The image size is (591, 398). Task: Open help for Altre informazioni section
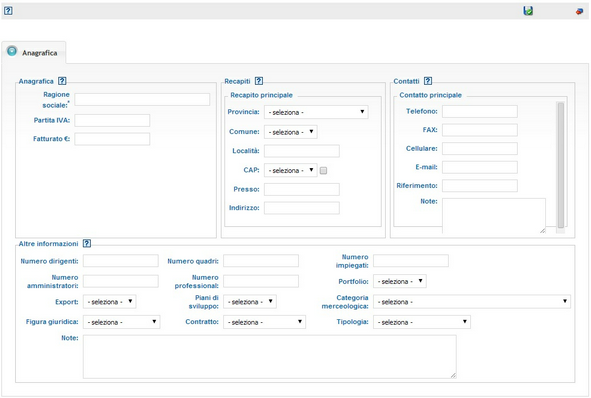[87, 243]
